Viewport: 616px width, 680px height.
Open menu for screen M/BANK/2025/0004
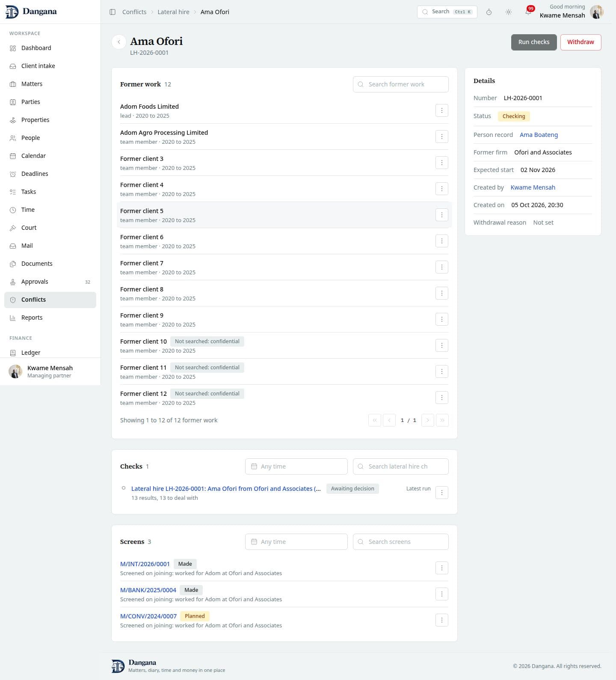(x=442, y=594)
